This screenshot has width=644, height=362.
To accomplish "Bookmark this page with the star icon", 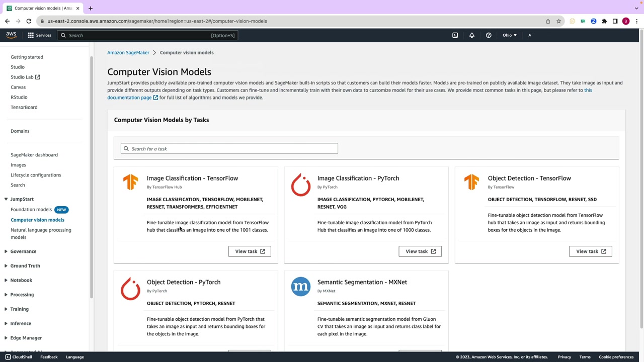I will (x=558, y=21).
